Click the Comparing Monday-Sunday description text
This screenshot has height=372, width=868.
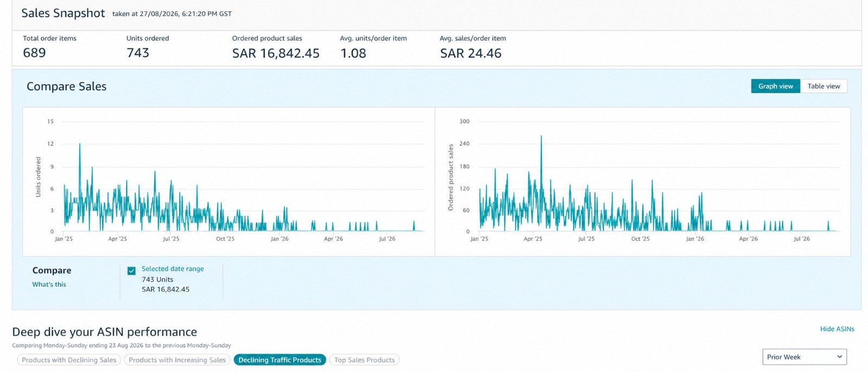122,345
